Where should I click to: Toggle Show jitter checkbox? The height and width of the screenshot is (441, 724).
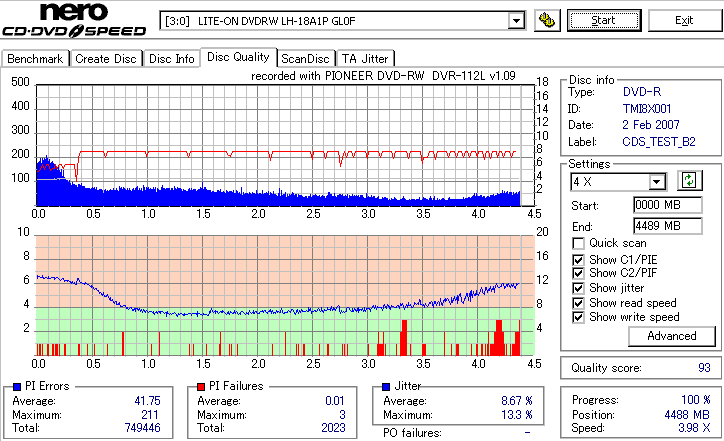point(578,288)
